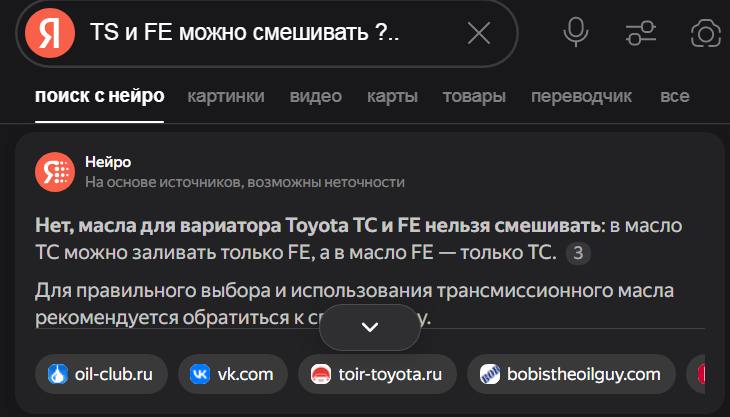This screenshot has width=730, height=417.
Task: Go to the «карты» tab
Action: click(x=392, y=97)
